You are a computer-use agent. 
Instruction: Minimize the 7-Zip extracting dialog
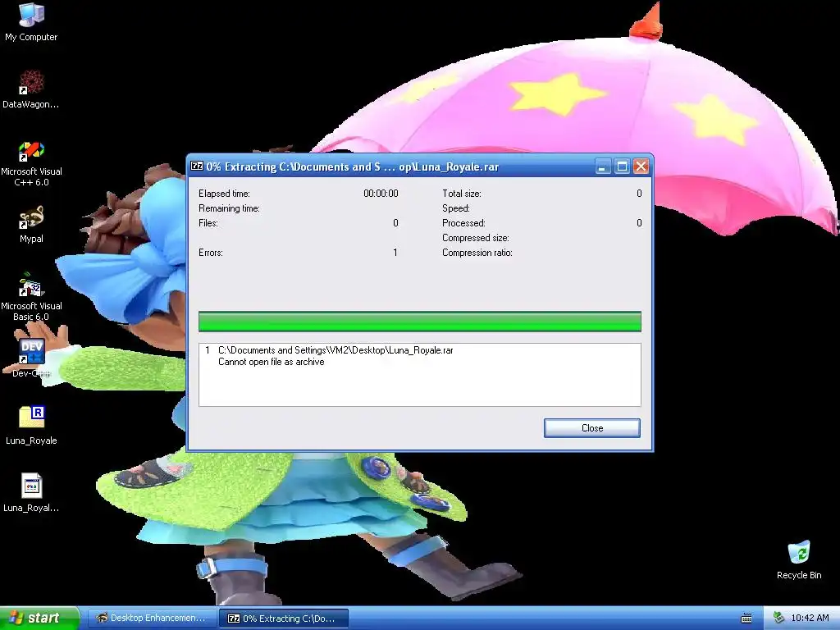(x=603, y=167)
